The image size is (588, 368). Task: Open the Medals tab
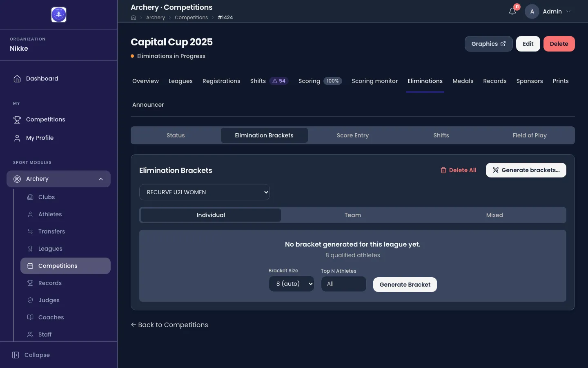pos(463,81)
